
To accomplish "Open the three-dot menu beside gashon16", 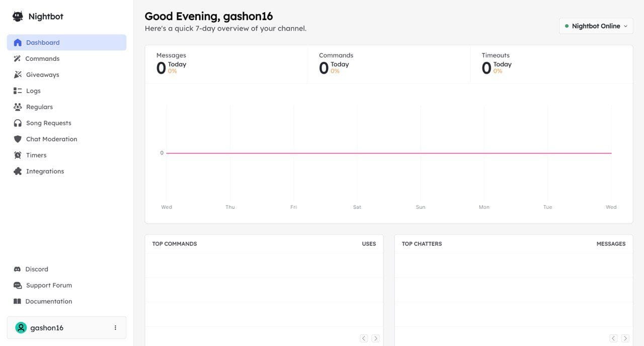I will click(x=115, y=328).
